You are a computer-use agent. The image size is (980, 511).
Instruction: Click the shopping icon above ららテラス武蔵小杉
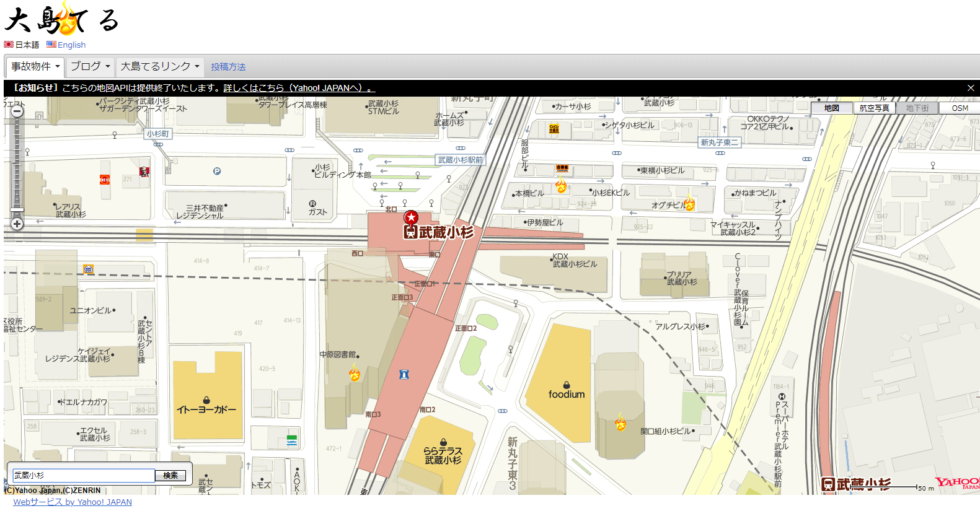(443, 442)
